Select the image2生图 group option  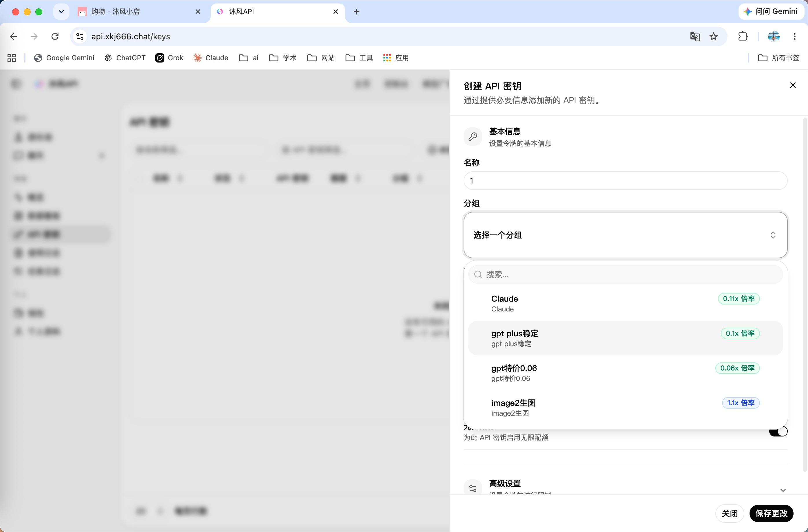point(625,408)
